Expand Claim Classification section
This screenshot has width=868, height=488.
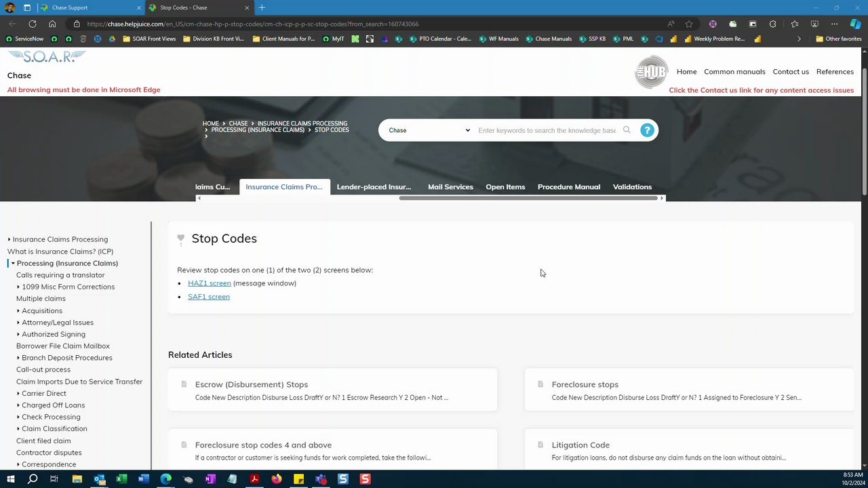point(18,429)
